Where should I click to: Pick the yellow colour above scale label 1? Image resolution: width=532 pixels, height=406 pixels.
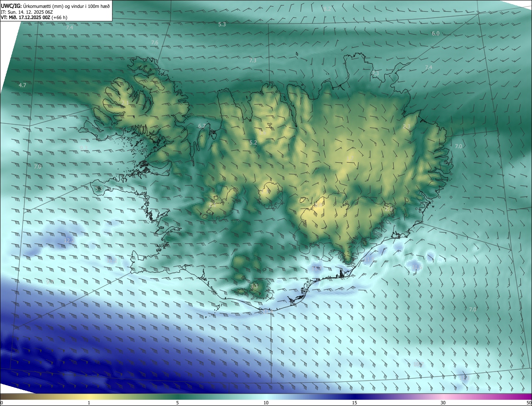89,396
